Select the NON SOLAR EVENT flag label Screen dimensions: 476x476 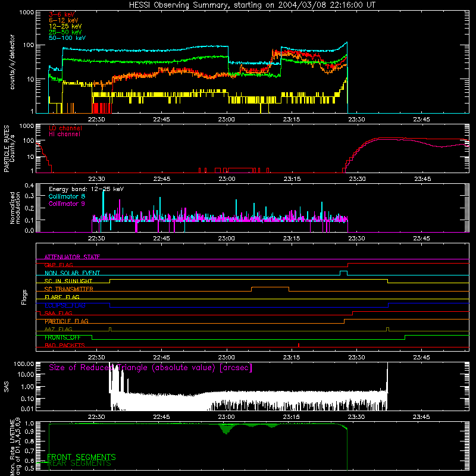(x=72, y=273)
